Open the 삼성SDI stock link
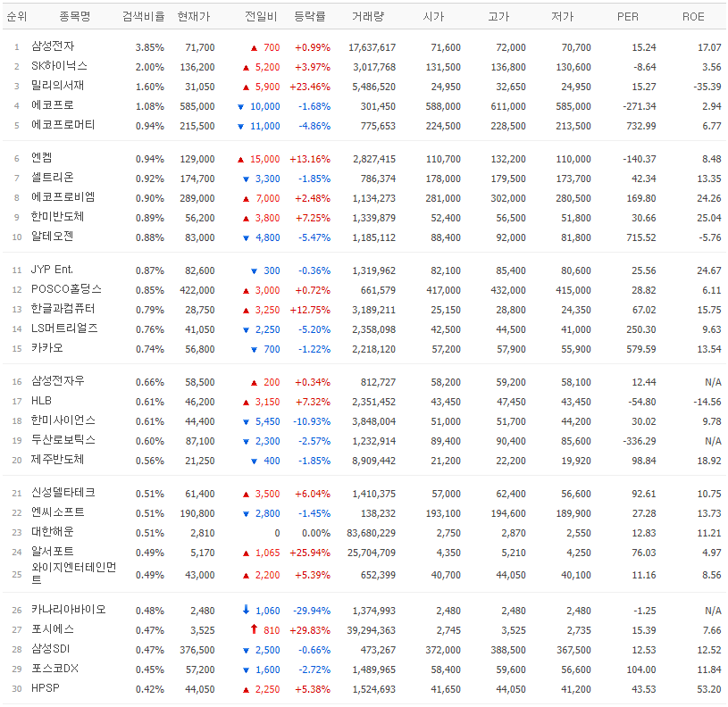Viewport: 728px width, 707px height. click(x=51, y=650)
